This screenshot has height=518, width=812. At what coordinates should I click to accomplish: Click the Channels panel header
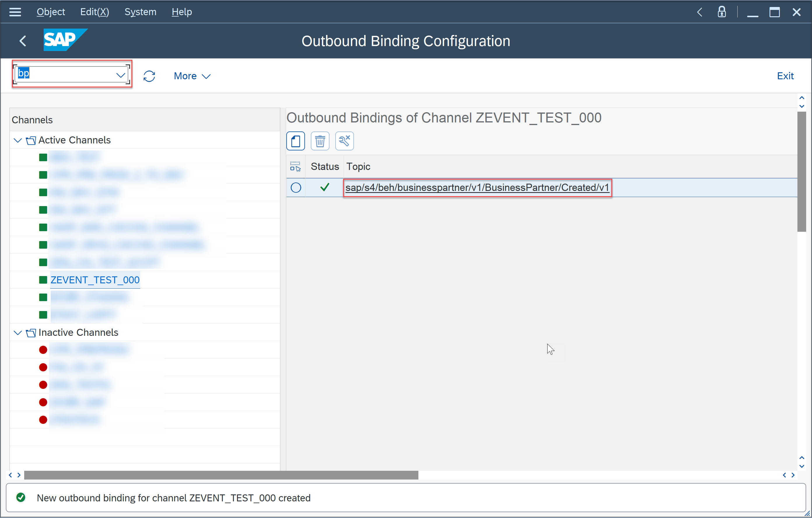[145, 120]
